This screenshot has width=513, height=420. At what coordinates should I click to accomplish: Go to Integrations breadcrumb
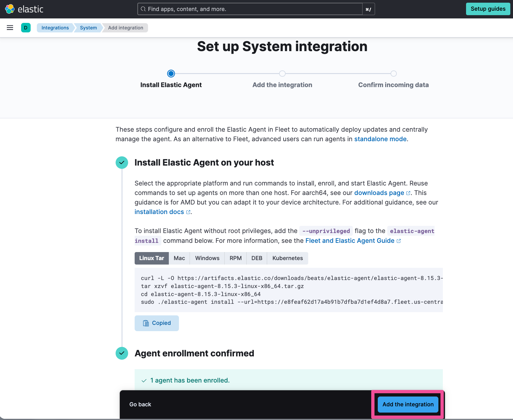55,28
